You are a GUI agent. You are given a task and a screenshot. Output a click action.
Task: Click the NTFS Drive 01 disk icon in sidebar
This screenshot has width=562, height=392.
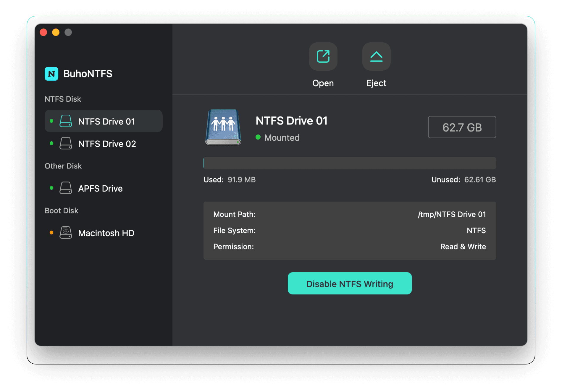tap(66, 121)
